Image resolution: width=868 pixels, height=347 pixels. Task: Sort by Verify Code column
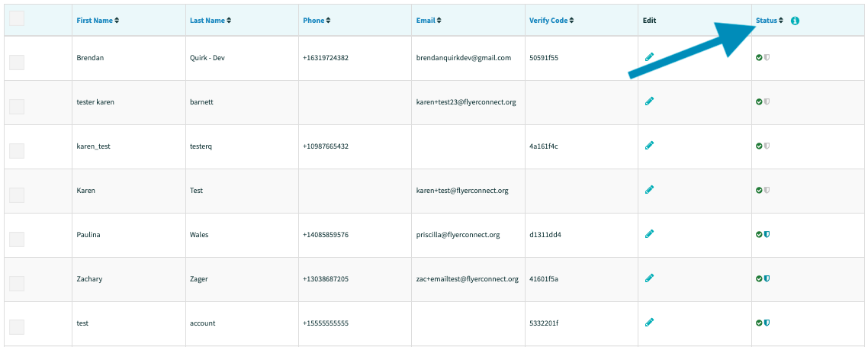click(551, 21)
